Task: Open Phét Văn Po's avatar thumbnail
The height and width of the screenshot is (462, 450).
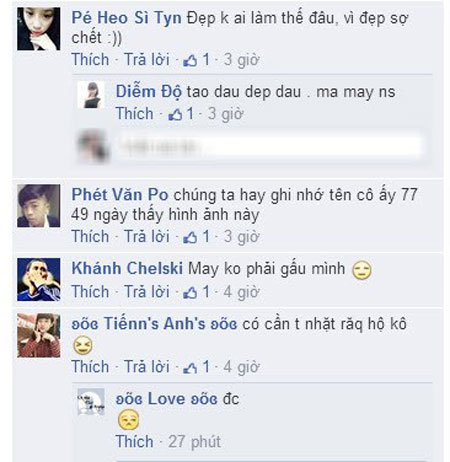Action: 39,206
